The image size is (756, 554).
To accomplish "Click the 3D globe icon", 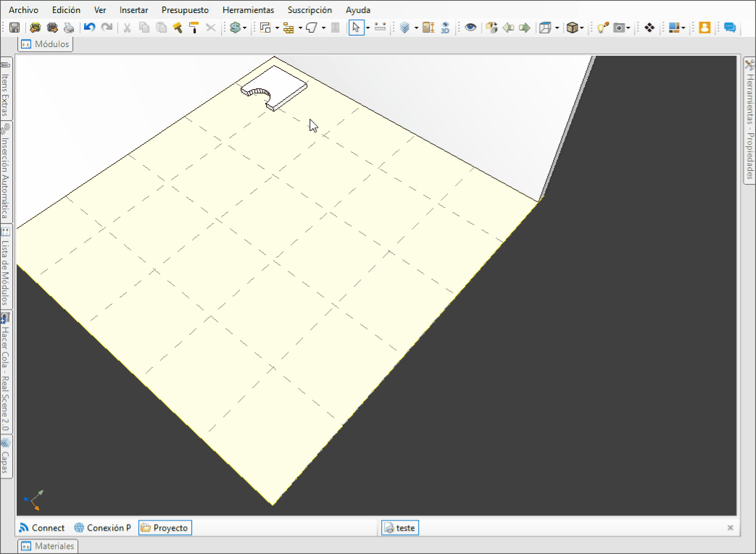I will coord(445,28).
